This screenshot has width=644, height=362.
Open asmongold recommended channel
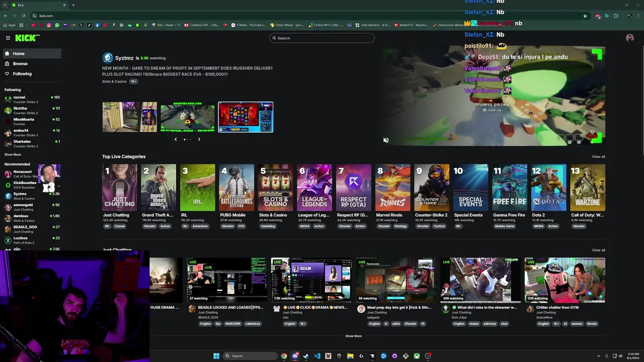pos(32,207)
